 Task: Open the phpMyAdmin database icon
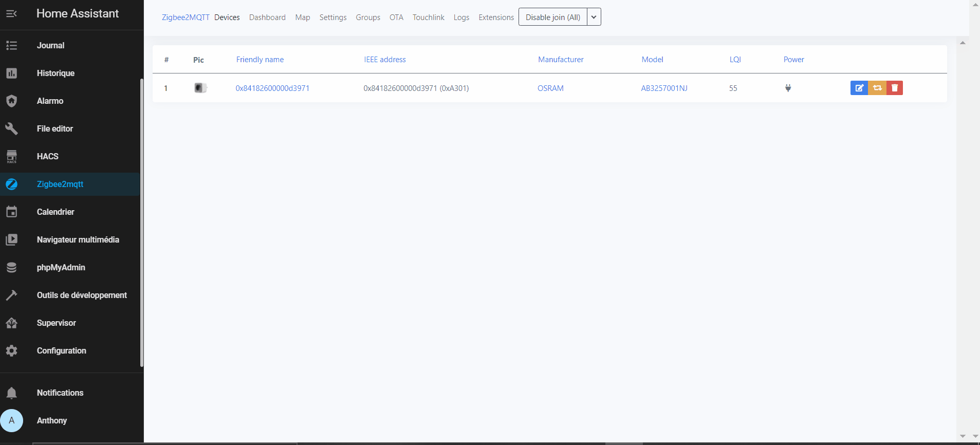tap(11, 267)
